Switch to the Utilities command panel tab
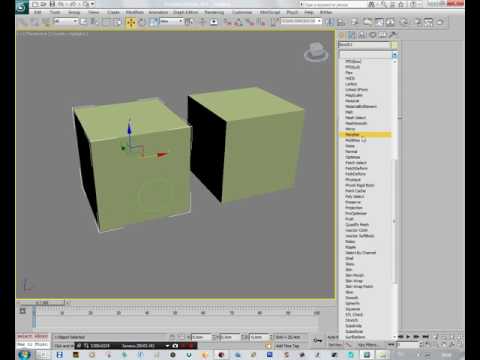The height and width of the screenshot is (360, 480). (x=393, y=35)
